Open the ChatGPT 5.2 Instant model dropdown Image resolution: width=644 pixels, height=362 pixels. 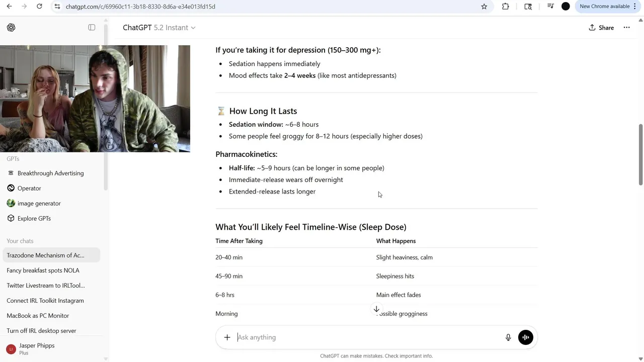click(159, 28)
